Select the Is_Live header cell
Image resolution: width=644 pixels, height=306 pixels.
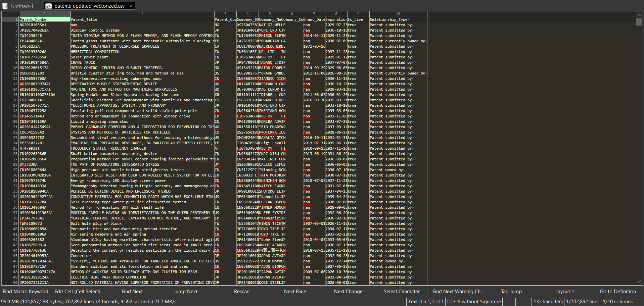point(358,19)
